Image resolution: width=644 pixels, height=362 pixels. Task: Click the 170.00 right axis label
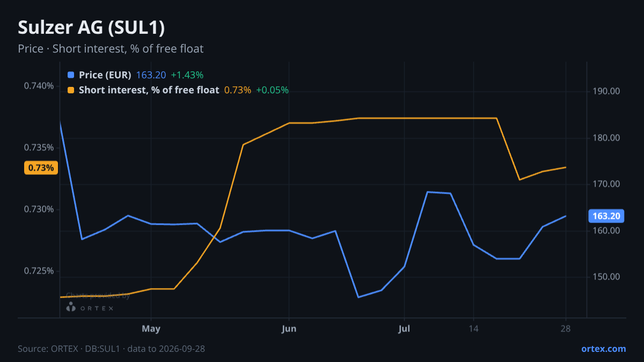[606, 184]
